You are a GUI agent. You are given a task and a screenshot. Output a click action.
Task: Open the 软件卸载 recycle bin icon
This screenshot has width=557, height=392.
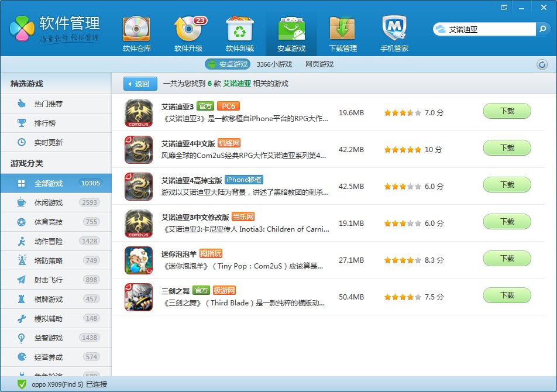click(x=240, y=34)
